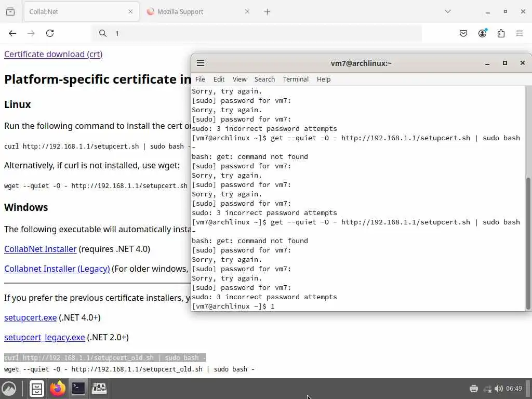Maximize the terminal window
The image size is (532, 399).
pyautogui.click(x=505, y=63)
